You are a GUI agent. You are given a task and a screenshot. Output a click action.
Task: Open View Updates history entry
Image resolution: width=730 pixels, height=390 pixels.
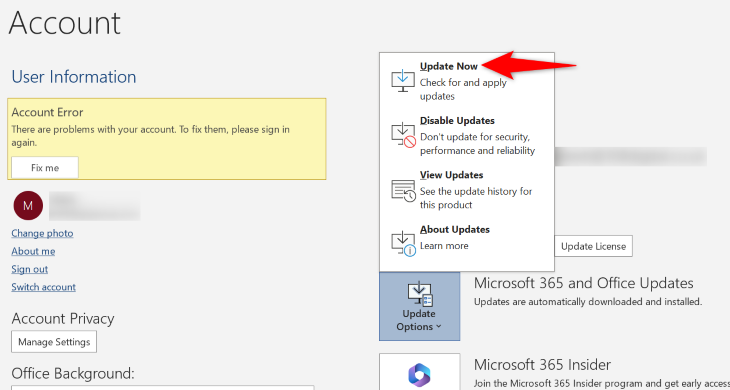(466, 189)
